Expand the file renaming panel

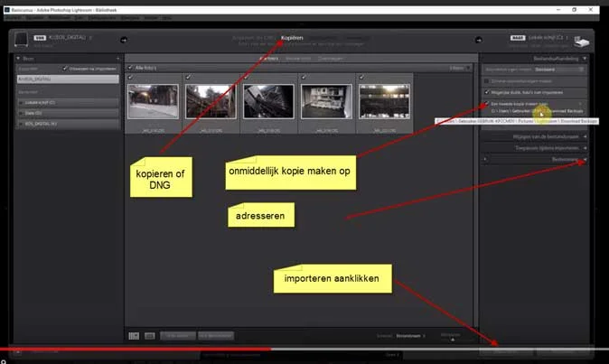(x=534, y=136)
